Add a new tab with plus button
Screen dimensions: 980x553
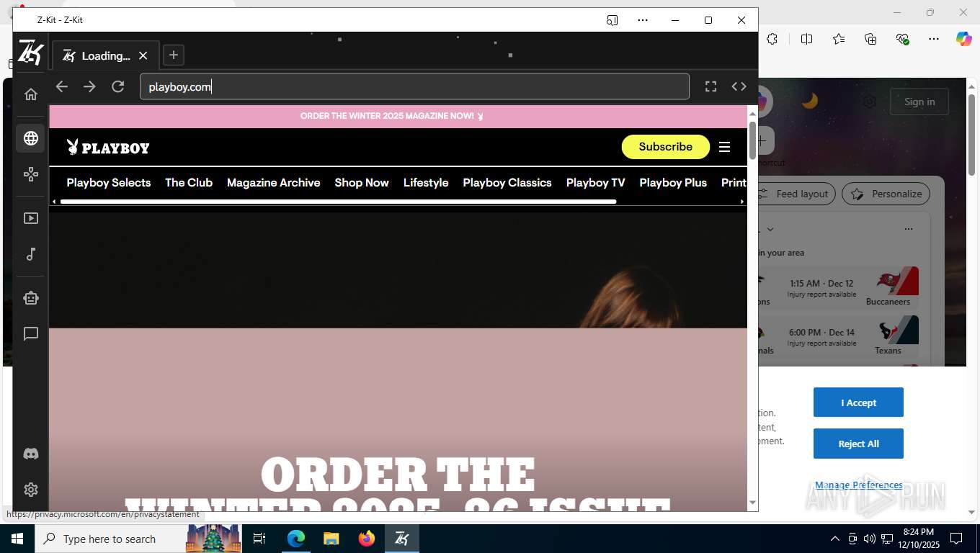173,55
